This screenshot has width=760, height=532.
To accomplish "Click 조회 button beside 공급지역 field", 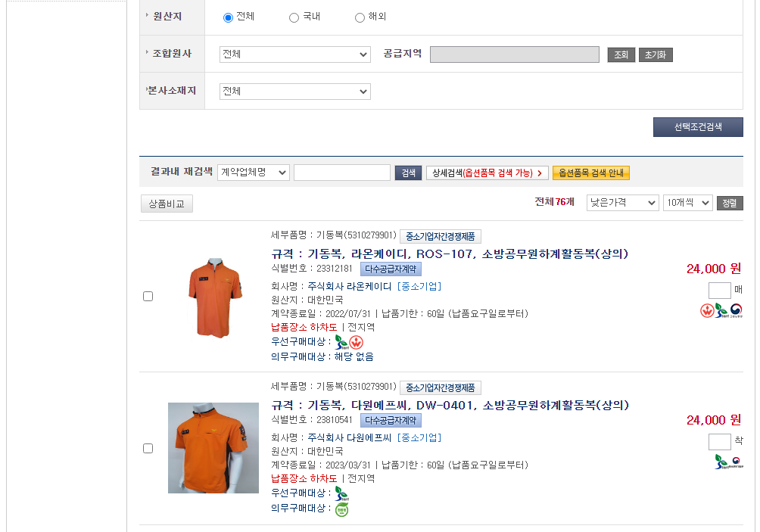I will [x=621, y=54].
